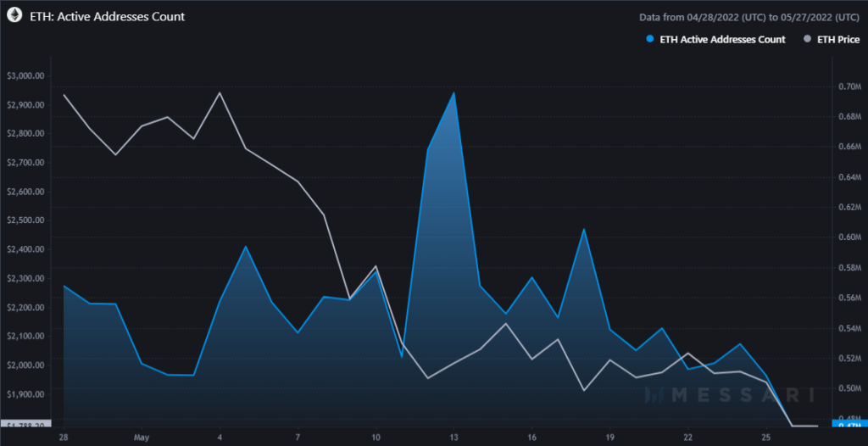This screenshot has width=868, height=446.
Task: Toggle the ETH Price series label
Action: pos(837,39)
